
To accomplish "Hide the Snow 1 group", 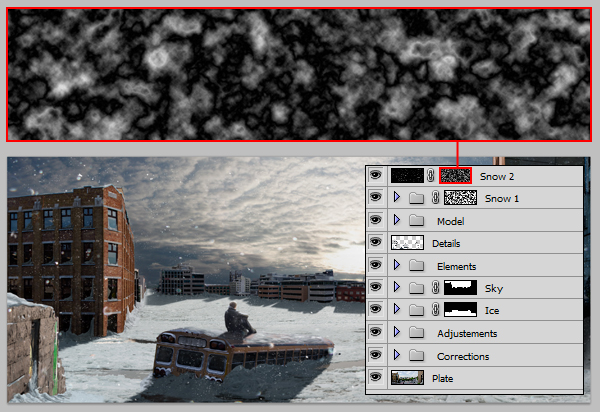I will (x=376, y=197).
